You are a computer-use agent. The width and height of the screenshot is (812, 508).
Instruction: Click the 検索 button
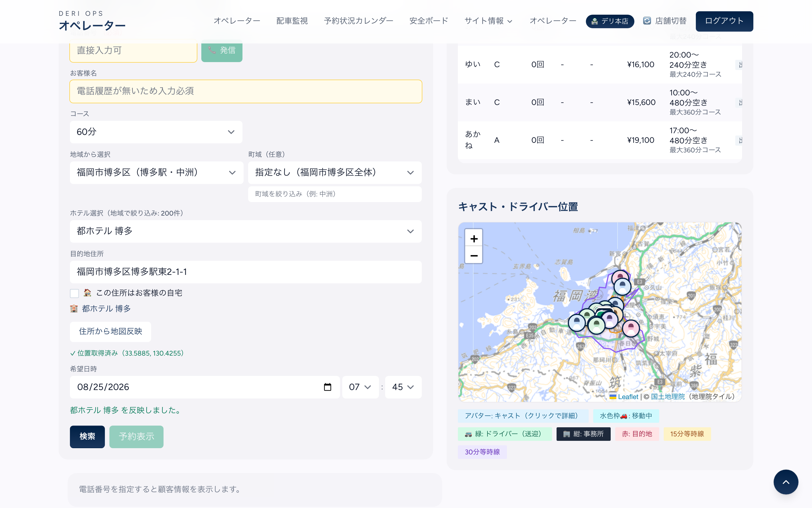tap(87, 436)
